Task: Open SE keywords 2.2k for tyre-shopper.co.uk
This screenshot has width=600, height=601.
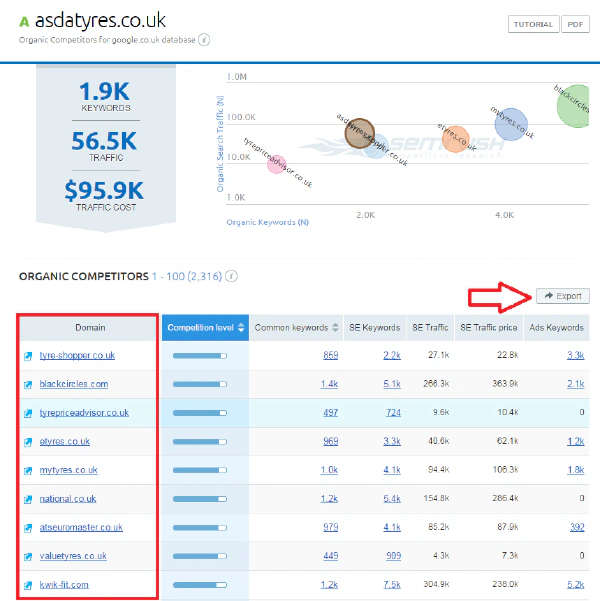Action: tap(392, 355)
